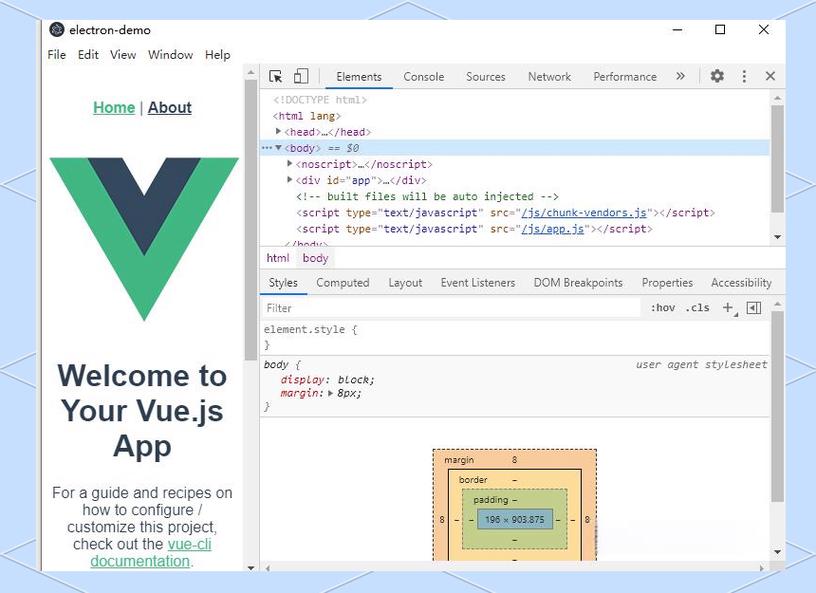Image resolution: width=816 pixels, height=593 pixels.
Task: Click the scroll-down arrow of the DOM tree scrollbar
Action: (x=777, y=237)
